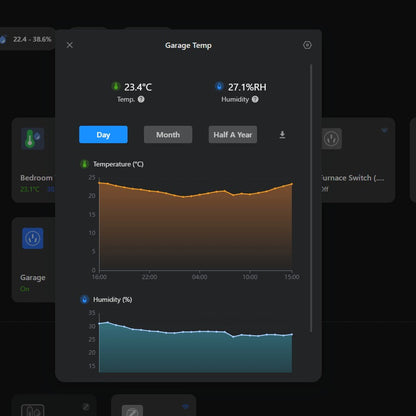The image size is (416, 416).
Task: Select the Day tab
Action: pos(103,135)
